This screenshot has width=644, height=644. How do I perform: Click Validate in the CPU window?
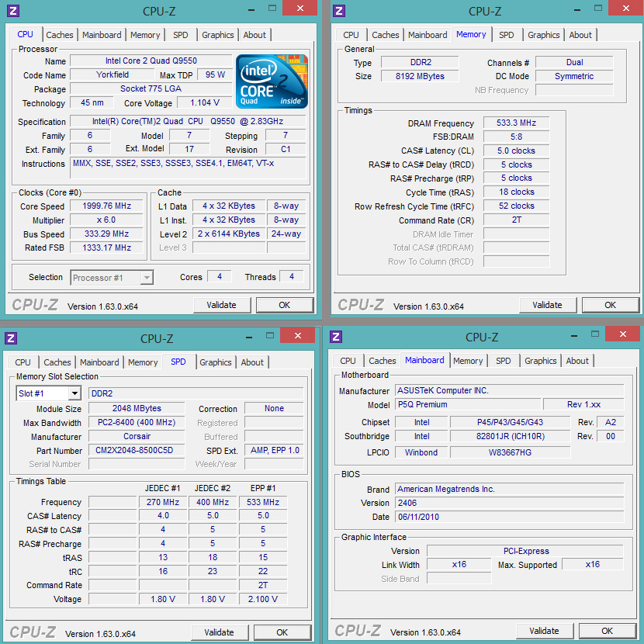click(221, 305)
